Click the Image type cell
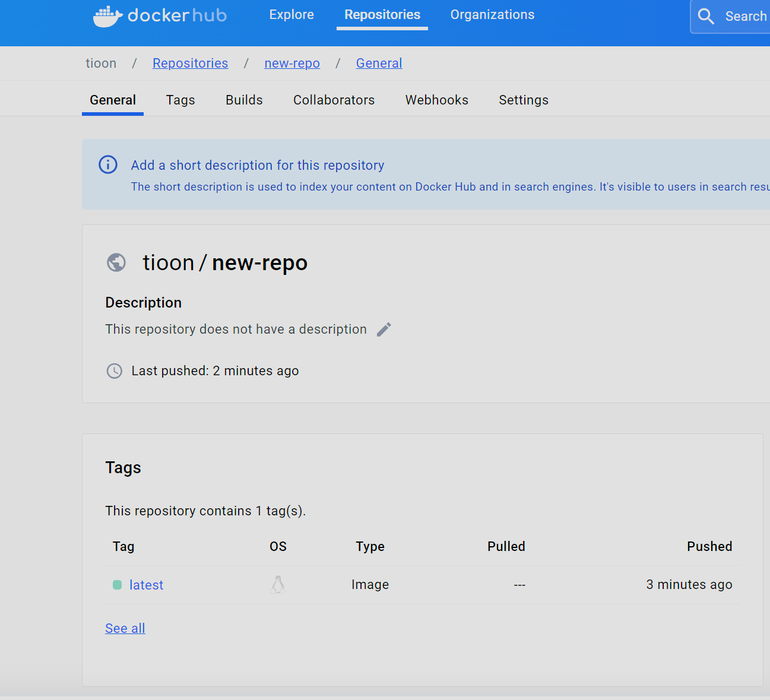The width and height of the screenshot is (770, 700). click(x=370, y=585)
